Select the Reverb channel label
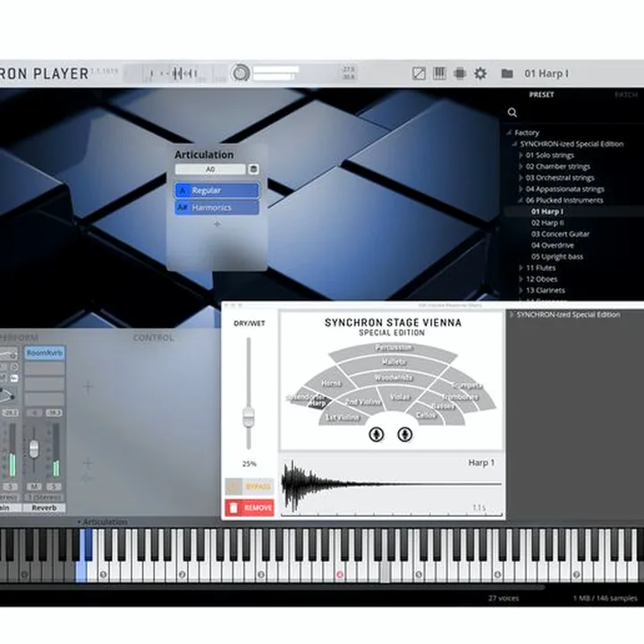The image size is (644, 644). tap(44, 508)
